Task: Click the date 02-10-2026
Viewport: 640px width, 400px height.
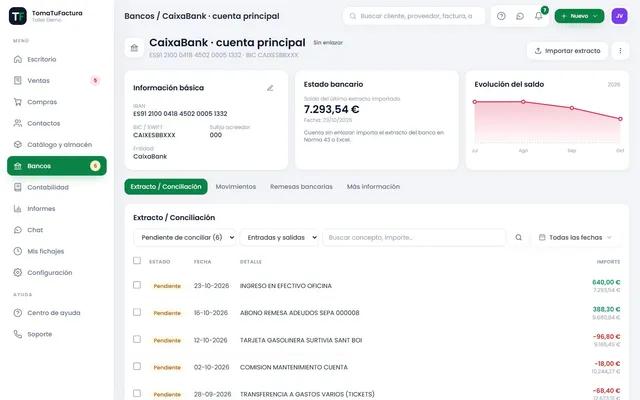Action: [211, 367]
